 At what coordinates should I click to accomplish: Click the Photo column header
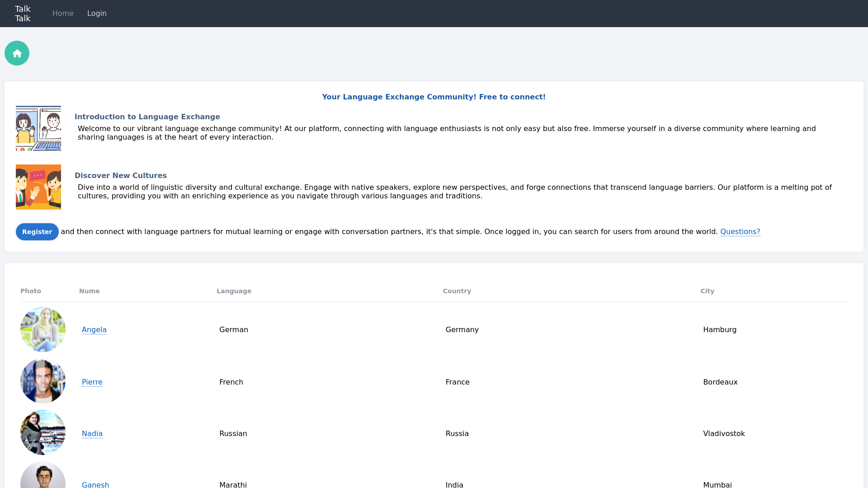click(x=31, y=291)
